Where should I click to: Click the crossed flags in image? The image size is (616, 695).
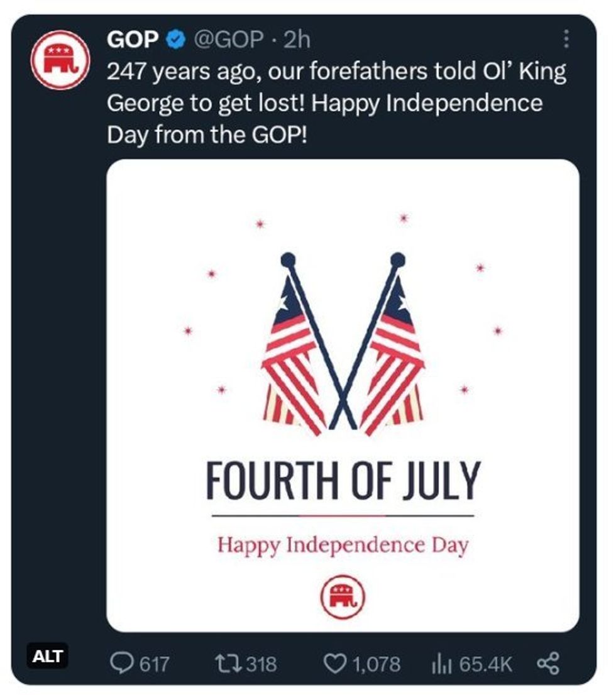tap(343, 344)
